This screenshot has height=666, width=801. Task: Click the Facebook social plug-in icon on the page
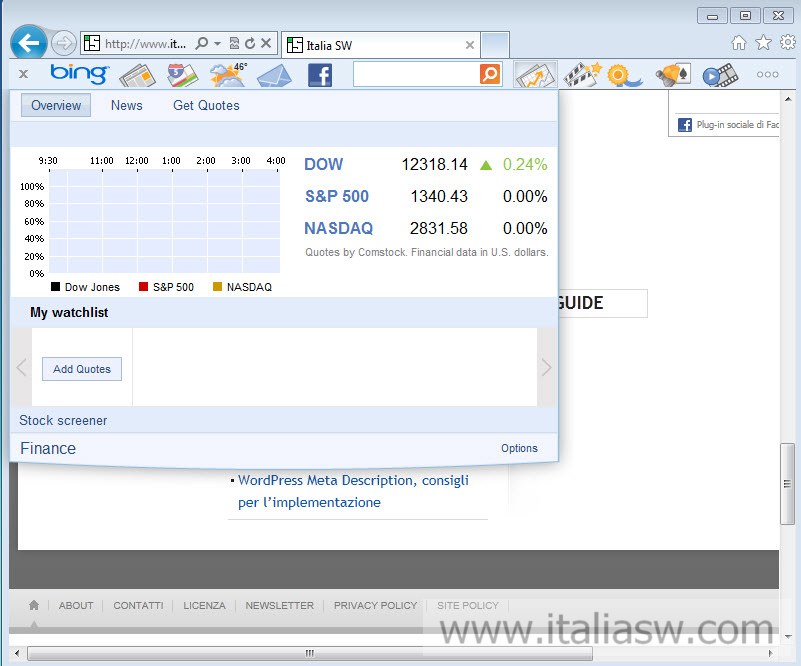[x=685, y=125]
